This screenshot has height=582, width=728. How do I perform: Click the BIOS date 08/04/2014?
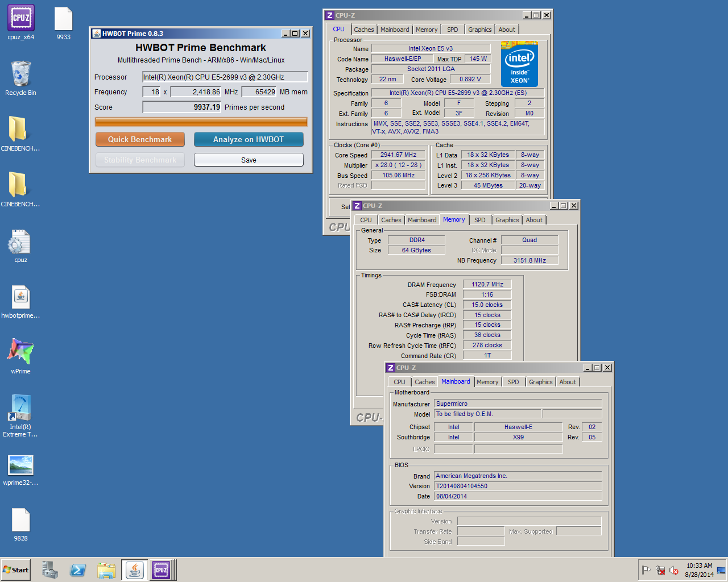point(518,496)
